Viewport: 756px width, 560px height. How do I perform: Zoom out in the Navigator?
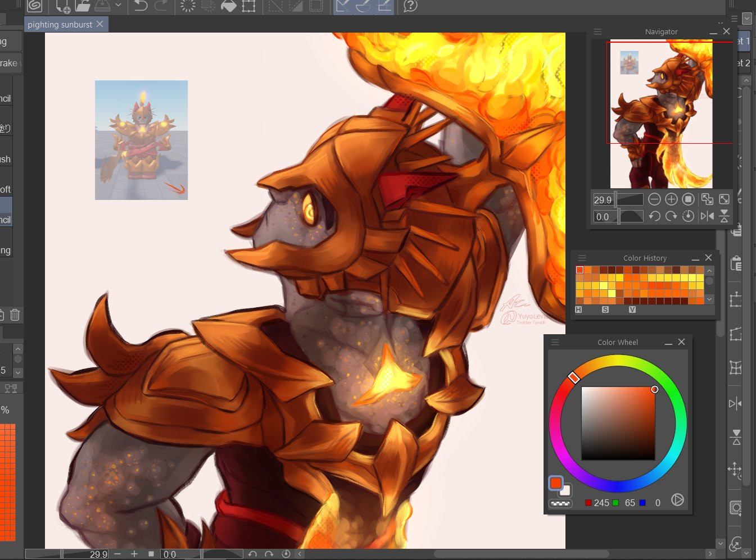(x=654, y=199)
